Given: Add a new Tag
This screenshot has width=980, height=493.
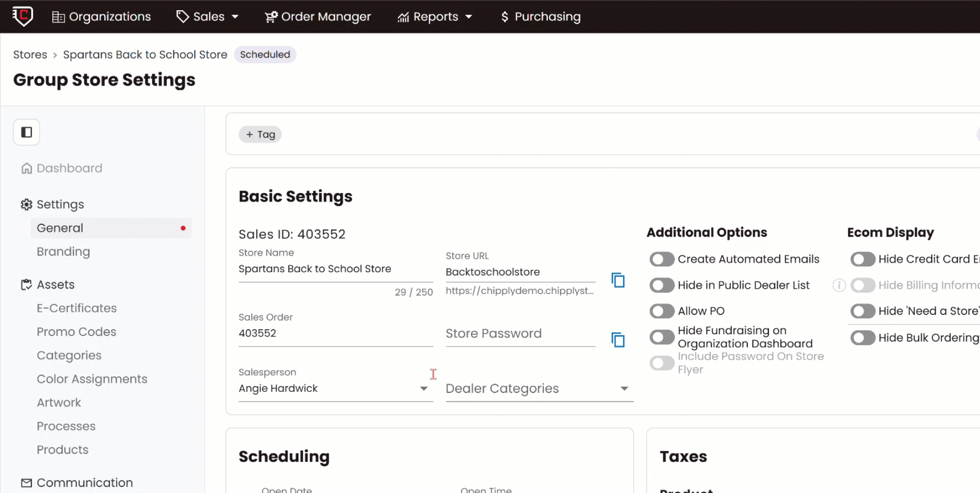Looking at the screenshot, I should [260, 135].
